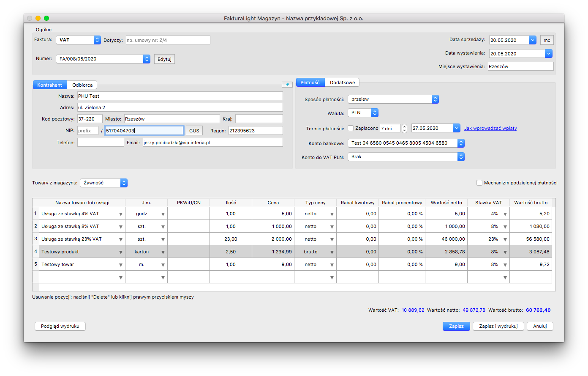Open Stawka VAT dropdown for 23% row
The height and width of the screenshot is (376, 588).
pyautogui.click(x=505, y=239)
